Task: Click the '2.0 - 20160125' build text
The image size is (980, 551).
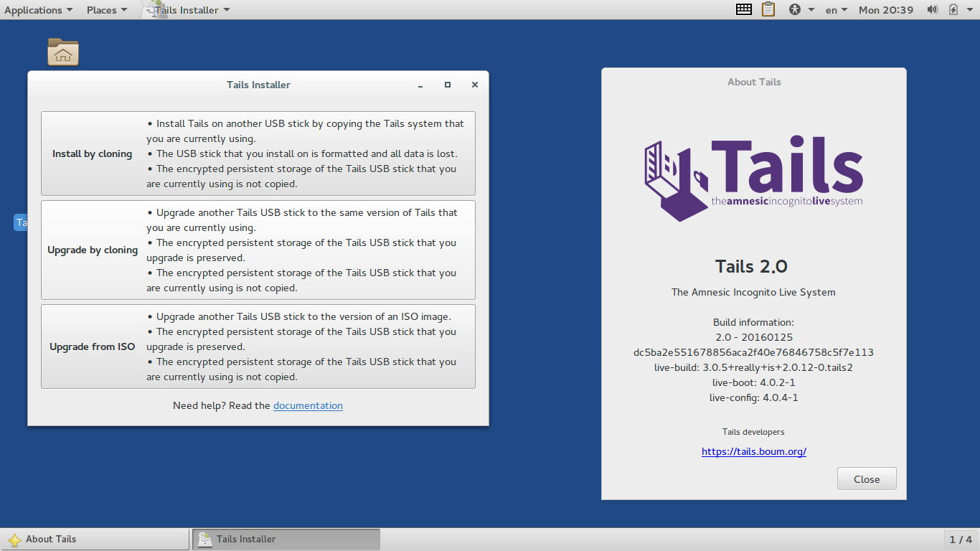Action: click(754, 337)
